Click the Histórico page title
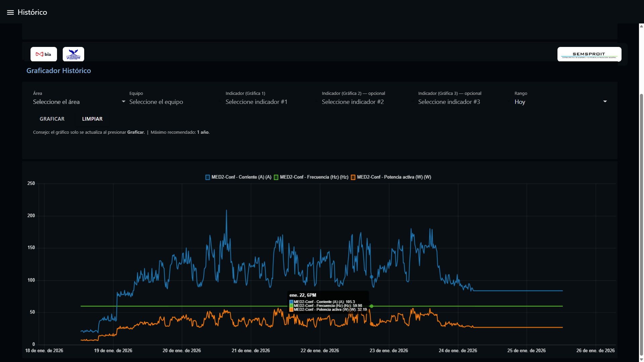Viewport: 644px width, 362px height. (x=32, y=12)
